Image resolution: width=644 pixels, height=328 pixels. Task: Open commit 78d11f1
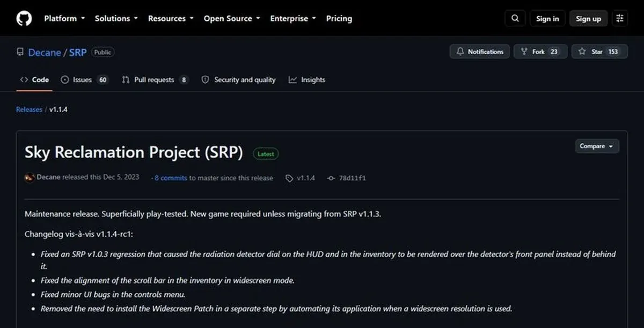tap(353, 178)
